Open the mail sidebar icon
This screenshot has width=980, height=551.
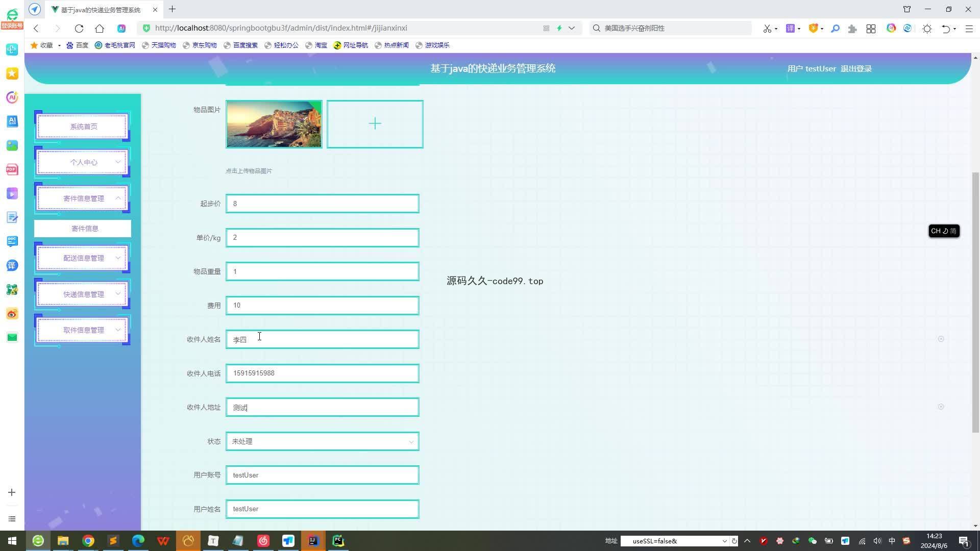(x=12, y=337)
